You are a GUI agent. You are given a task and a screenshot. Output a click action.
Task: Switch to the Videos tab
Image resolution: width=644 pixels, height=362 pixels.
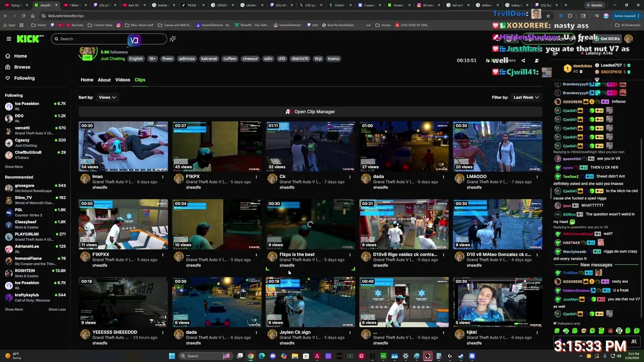click(x=122, y=80)
